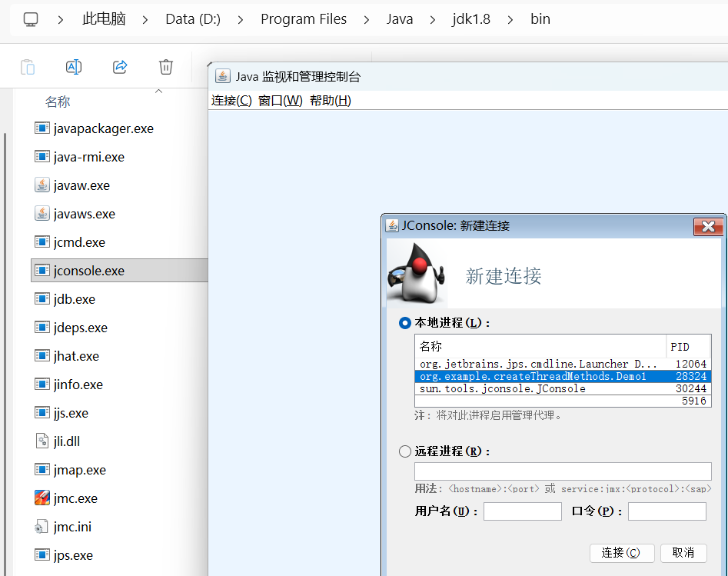Click the jmap.exe file icon
The width and height of the screenshot is (728, 576).
point(42,469)
